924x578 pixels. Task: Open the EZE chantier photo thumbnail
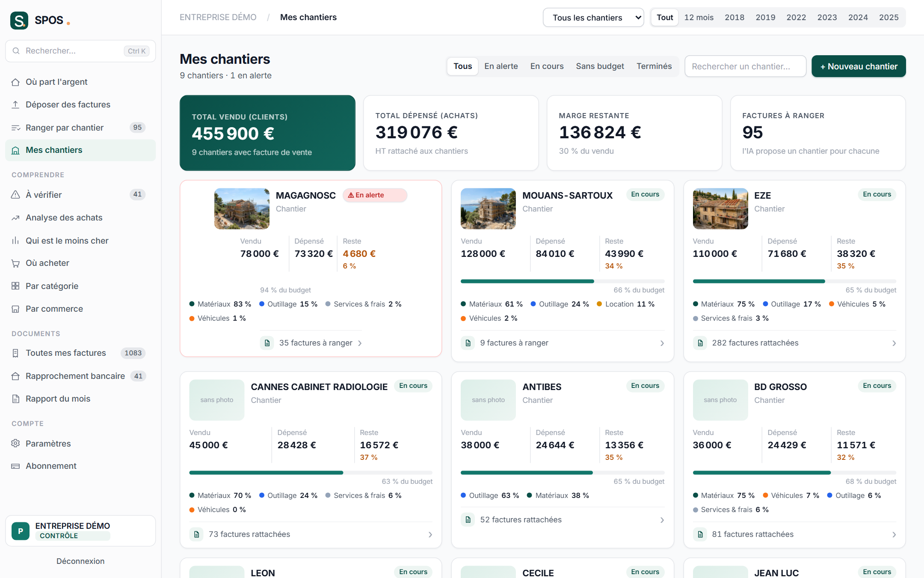click(720, 209)
